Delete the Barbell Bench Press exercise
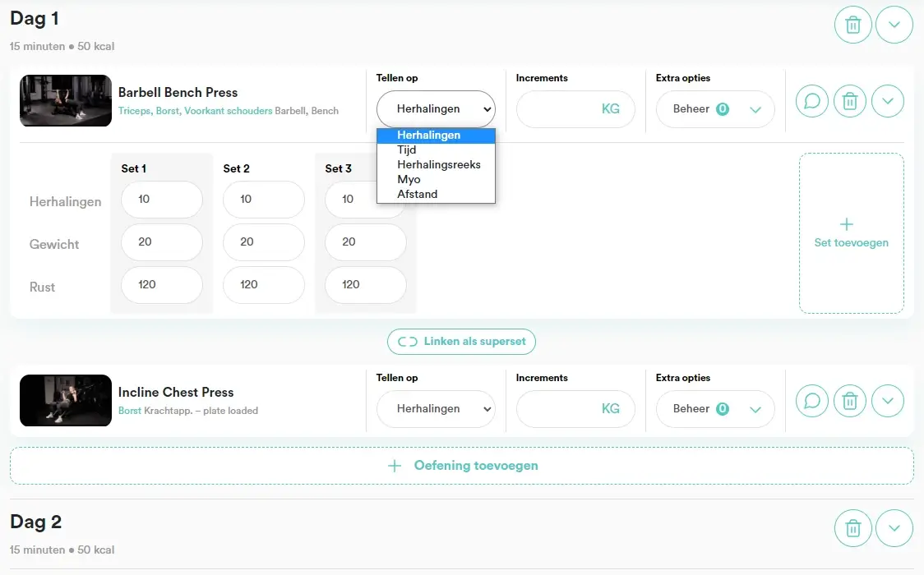924x575 pixels. coord(850,102)
